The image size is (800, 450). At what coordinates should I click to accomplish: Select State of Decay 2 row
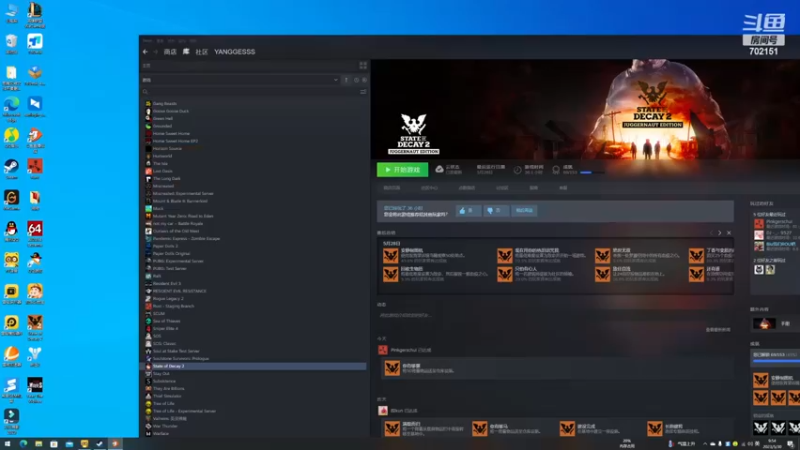(x=254, y=366)
